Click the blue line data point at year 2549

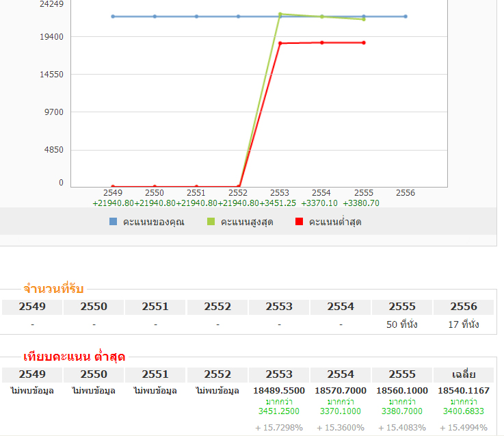[113, 16]
